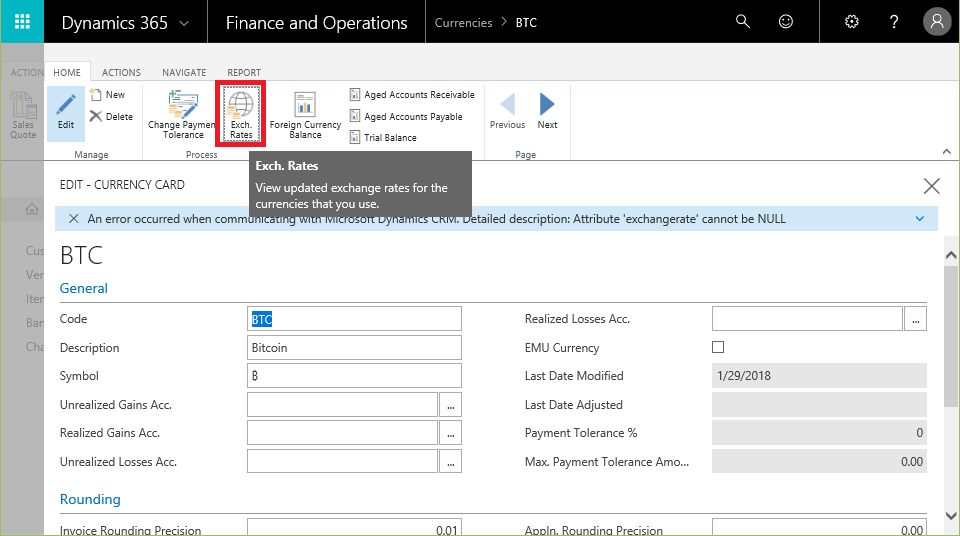Open Change Payment Tolerance
The image size is (960, 536).
182,115
